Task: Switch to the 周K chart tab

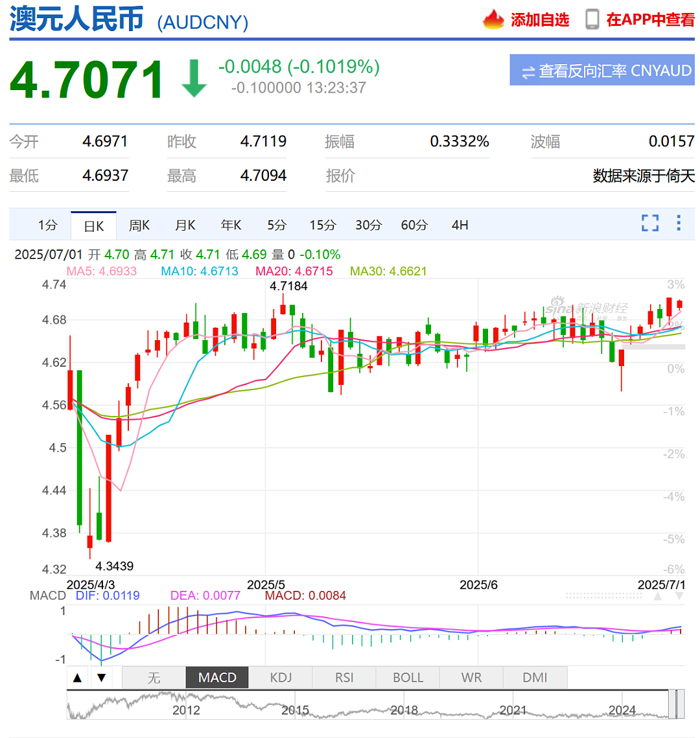Action: (139, 225)
